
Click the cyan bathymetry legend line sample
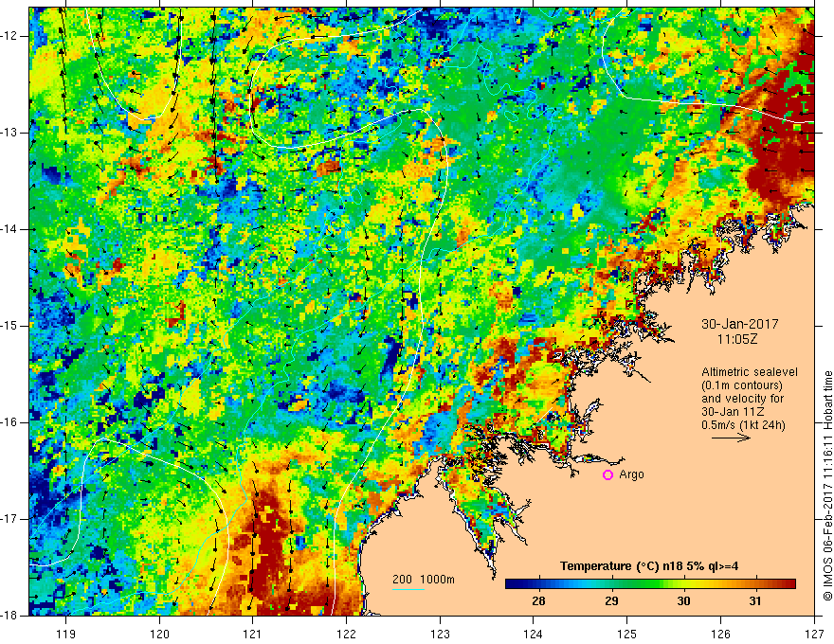408,589
